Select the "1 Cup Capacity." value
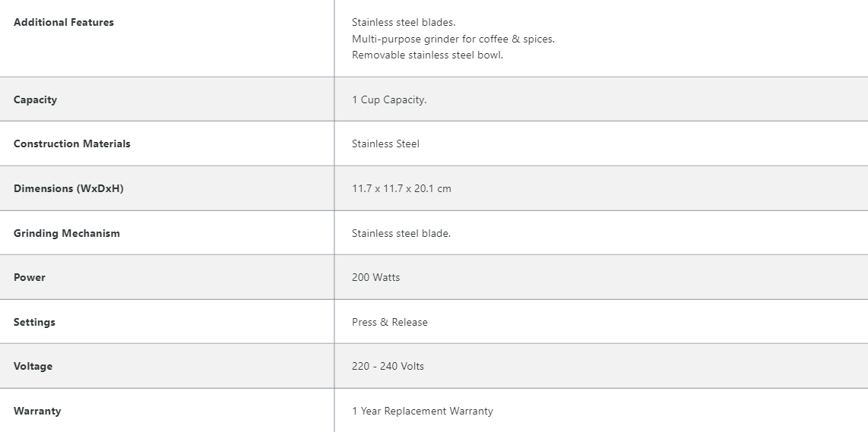The height and width of the screenshot is (432, 868). click(x=389, y=99)
